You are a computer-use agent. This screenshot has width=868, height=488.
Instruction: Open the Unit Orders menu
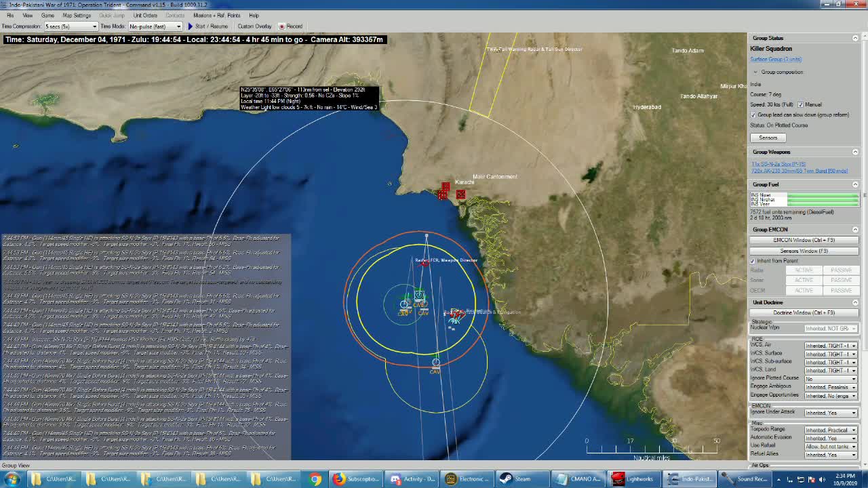click(145, 15)
